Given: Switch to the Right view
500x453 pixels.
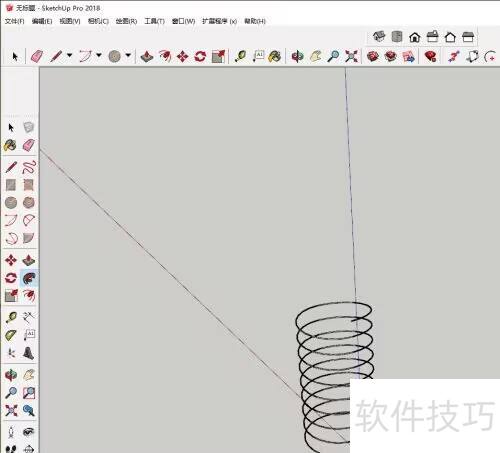Looking at the screenshot, I should click(432, 36).
